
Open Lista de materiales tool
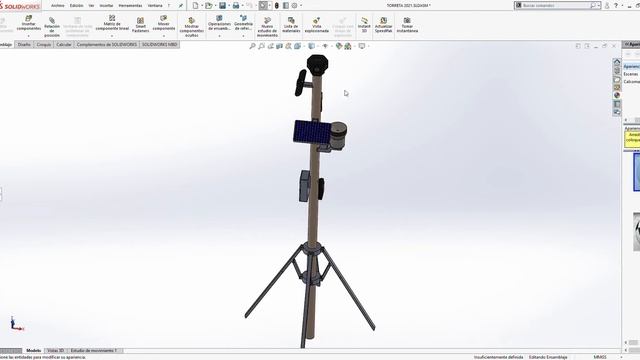click(x=291, y=25)
